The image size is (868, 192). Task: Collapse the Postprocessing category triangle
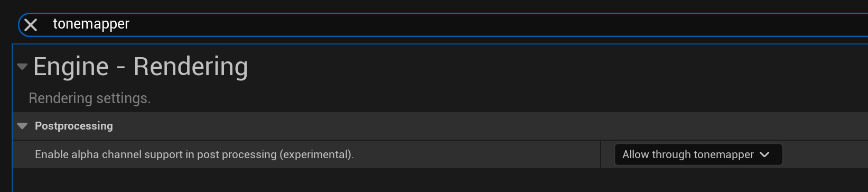pyautogui.click(x=22, y=126)
